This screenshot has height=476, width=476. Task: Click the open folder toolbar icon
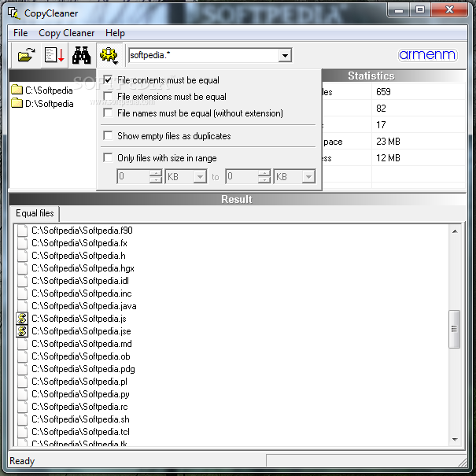26,55
